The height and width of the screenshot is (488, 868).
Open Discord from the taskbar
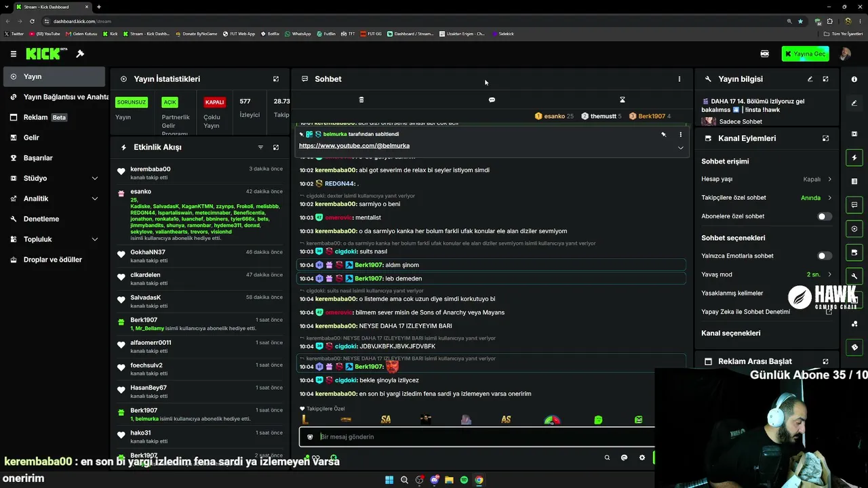(434, 480)
